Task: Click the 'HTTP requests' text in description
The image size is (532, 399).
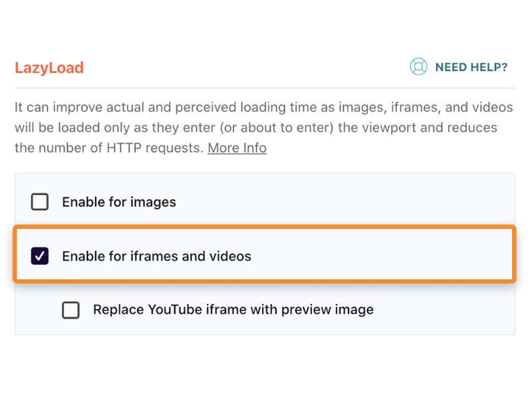Action: click(x=155, y=148)
